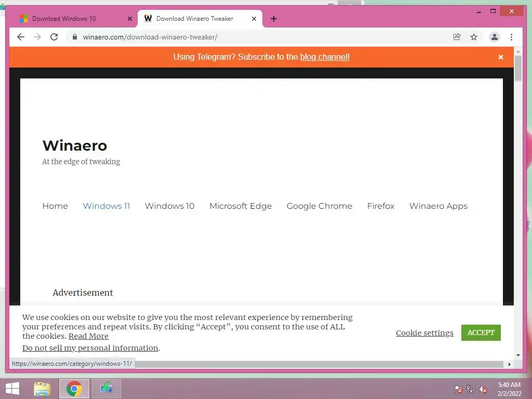
Task: Open the Chrome profile avatar
Action: tap(495, 37)
